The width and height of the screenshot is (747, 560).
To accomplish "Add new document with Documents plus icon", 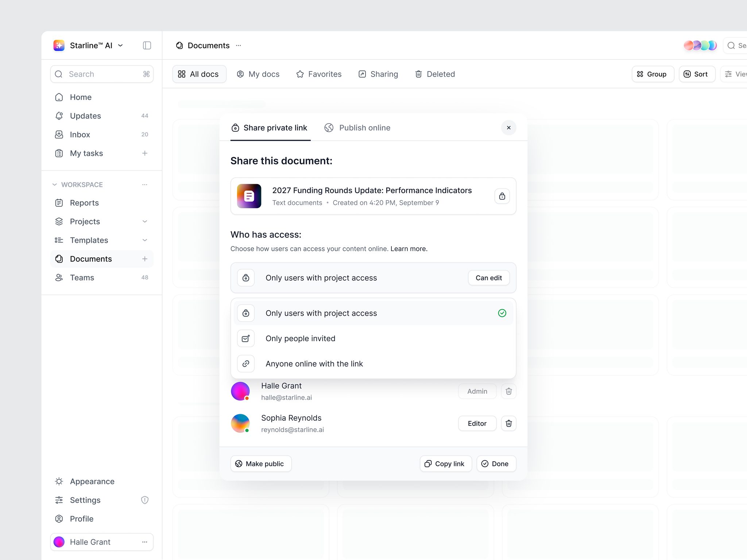I will [144, 259].
